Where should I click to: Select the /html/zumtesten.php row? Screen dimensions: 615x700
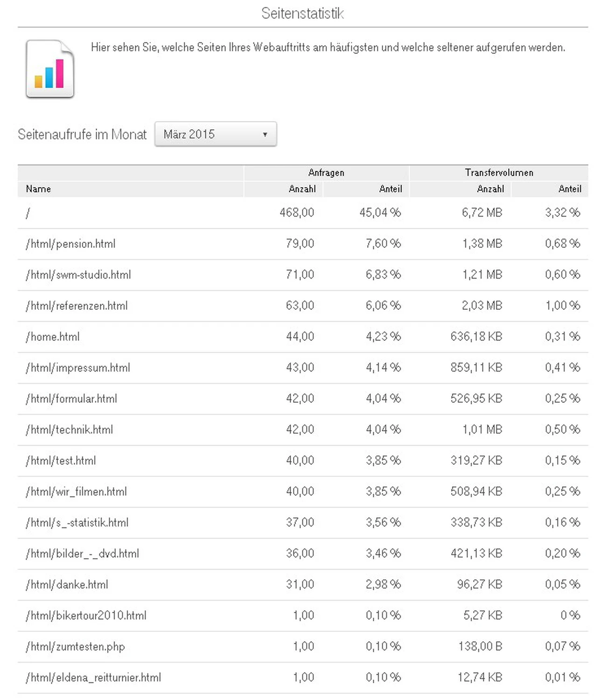click(x=76, y=646)
